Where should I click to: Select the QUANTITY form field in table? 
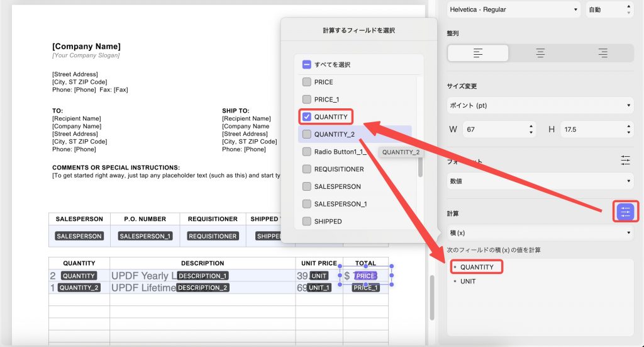tap(79, 276)
